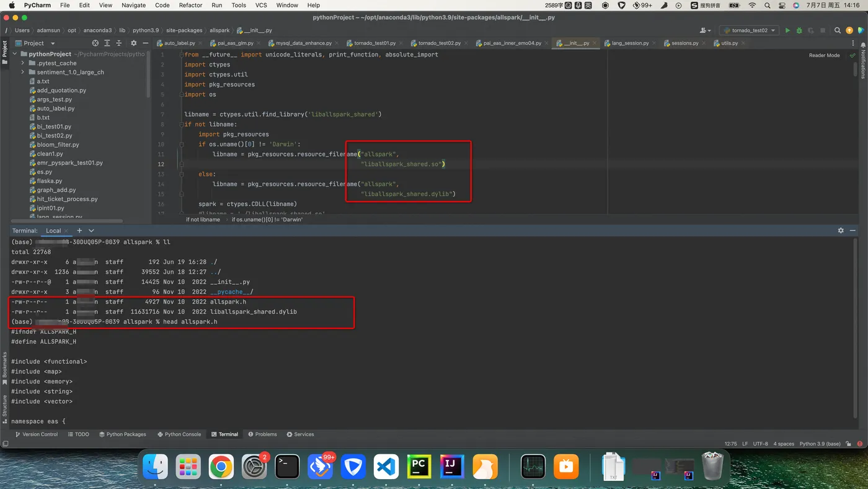Switch to the lang_session.py editor tab
Image resolution: width=868 pixels, height=489 pixels.
coord(630,43)
